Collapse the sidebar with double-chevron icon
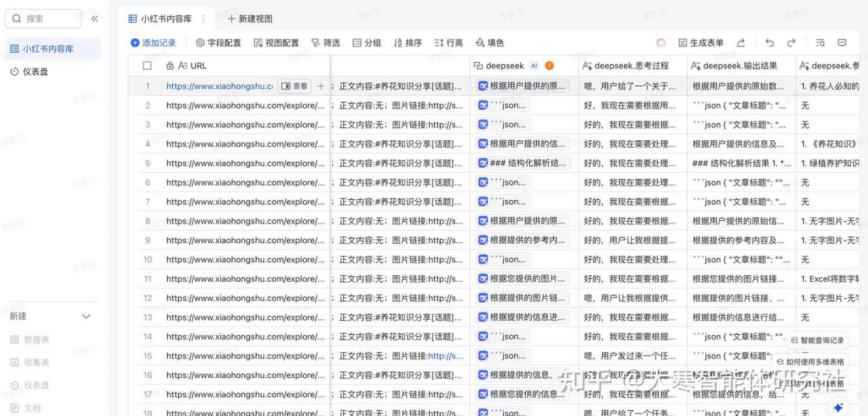The width and height of the screenshot is (868, 416). pos(95,19)
